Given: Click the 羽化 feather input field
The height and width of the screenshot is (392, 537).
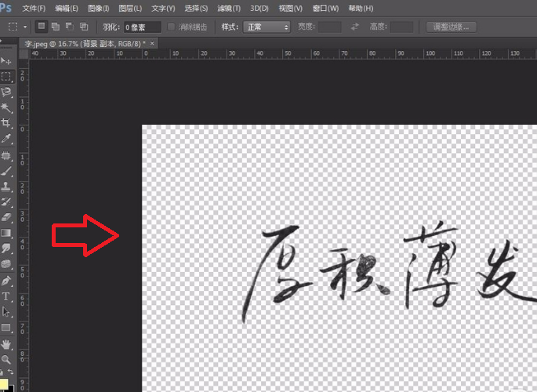Looking at the screenshot, I should (142, 27).
